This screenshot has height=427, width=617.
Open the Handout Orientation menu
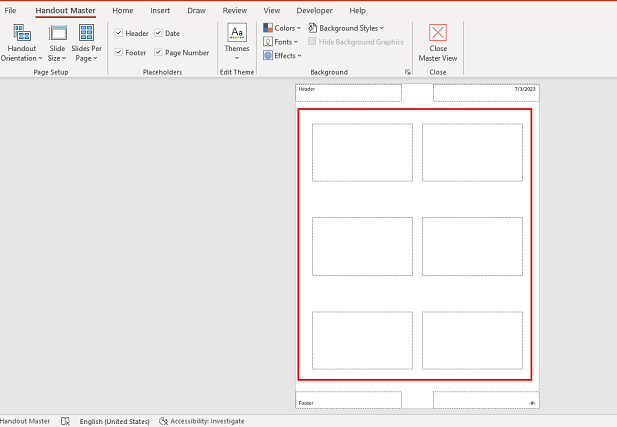(22, 43)
